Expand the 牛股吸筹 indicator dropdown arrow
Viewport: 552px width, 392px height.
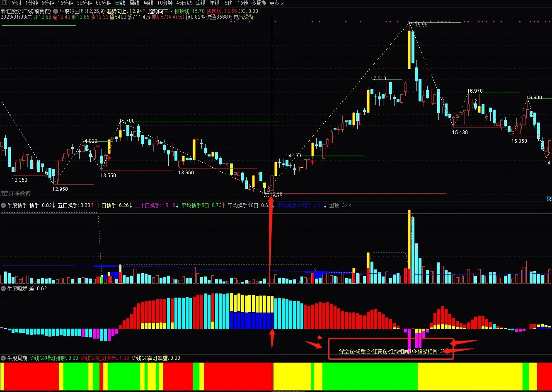pos(3,289)
